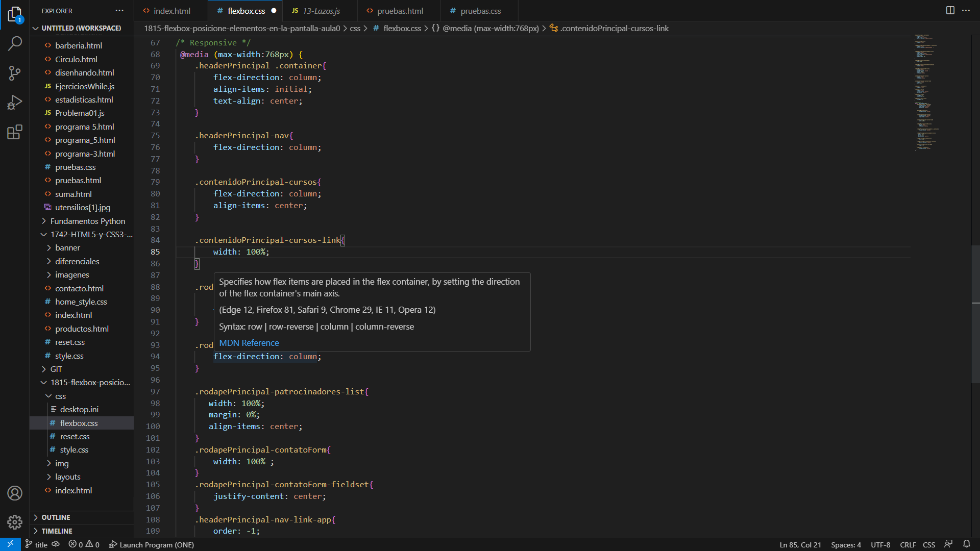Click line number 97 in gutter
980x551 pixels.
click(x=155, y=391)
